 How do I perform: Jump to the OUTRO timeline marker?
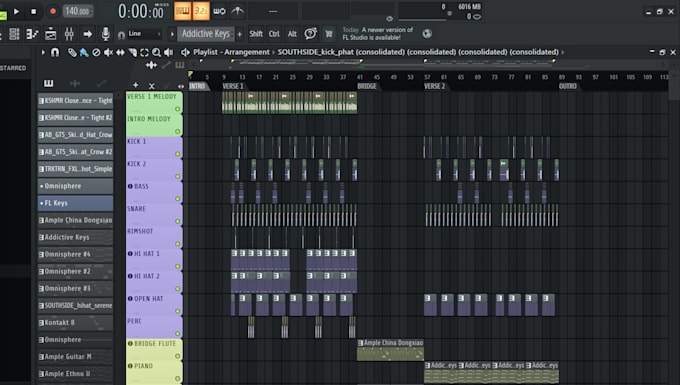click(x=568, y=86)
